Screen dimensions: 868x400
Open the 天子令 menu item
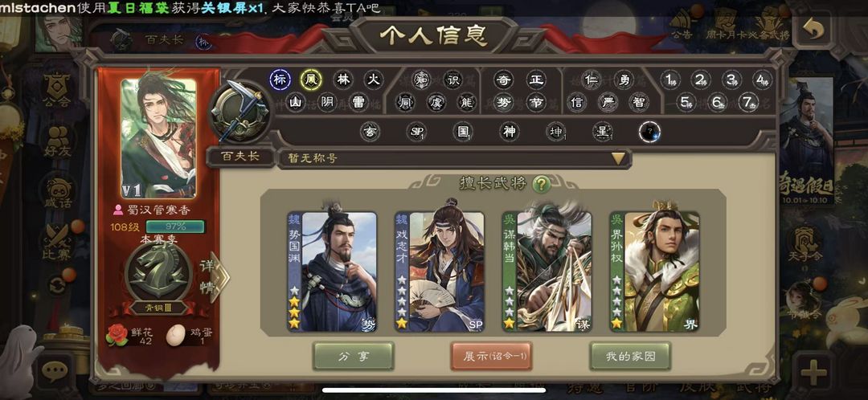coord(805,245)
